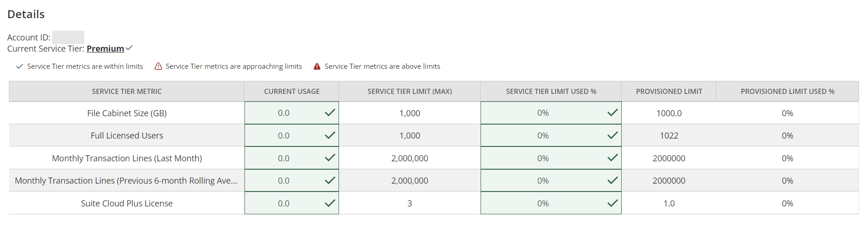This screenshot has height=225, width=868.
Task: Click the File Cabinet Size (GB) row label
Action: coord(127,113)
